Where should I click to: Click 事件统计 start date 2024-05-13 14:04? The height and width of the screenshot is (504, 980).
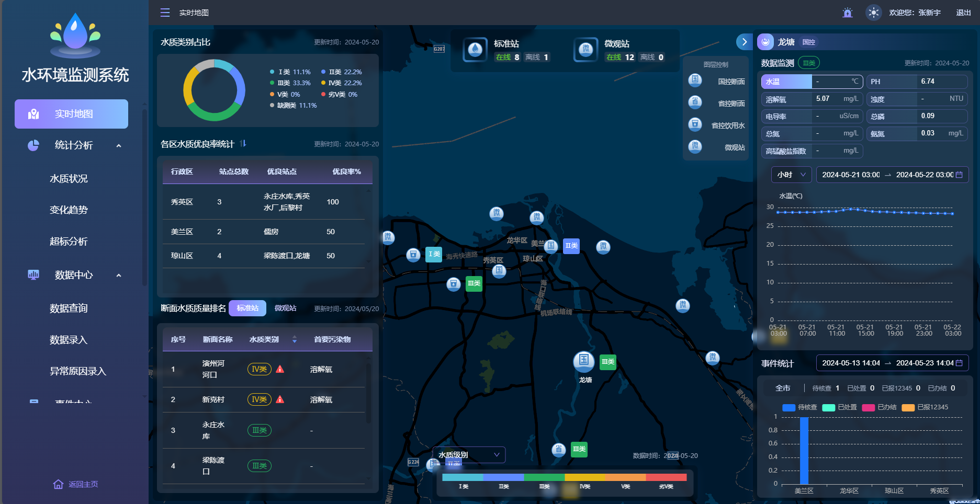[x=851, y=363]
